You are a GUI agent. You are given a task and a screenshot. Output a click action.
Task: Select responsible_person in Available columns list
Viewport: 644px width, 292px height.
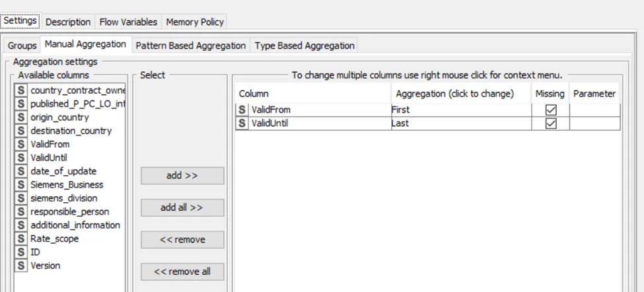(69, 211)
